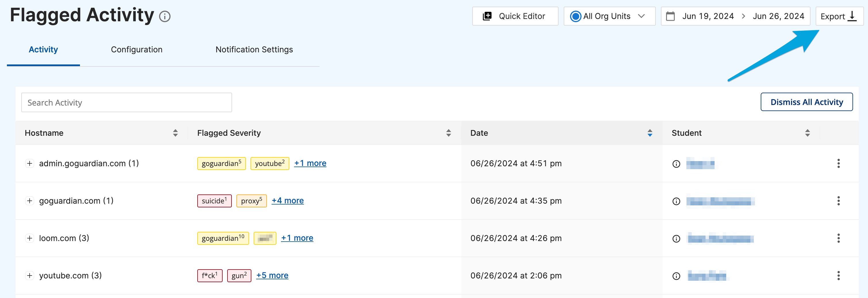This screenshot has width=868, height=298.
Task: Open student info icon for loom.com row
Action: (676, 239)
